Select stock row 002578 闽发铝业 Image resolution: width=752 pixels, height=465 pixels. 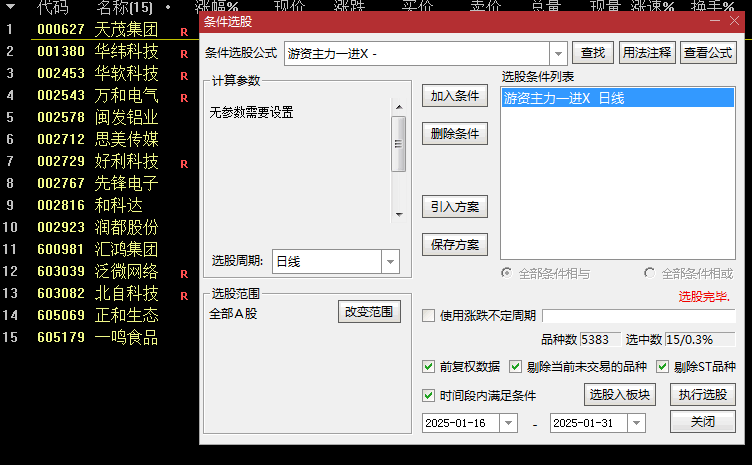point(98,117)
